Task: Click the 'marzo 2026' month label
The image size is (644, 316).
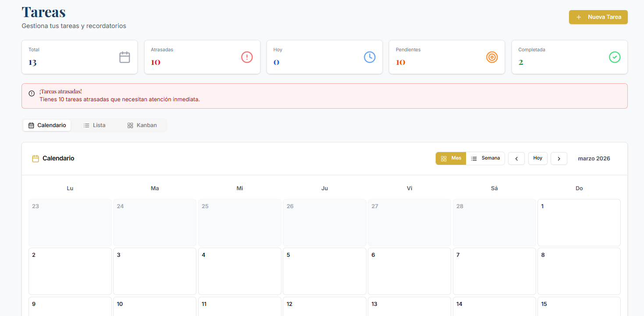Action: pyautogui.click(x=594, y=159)
